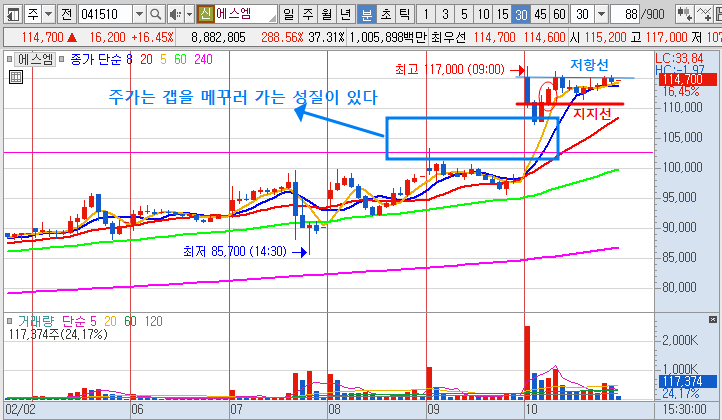Click the small square before 거래량 label
The height and width of the screenshot is (420, 722).
[9, 321]
